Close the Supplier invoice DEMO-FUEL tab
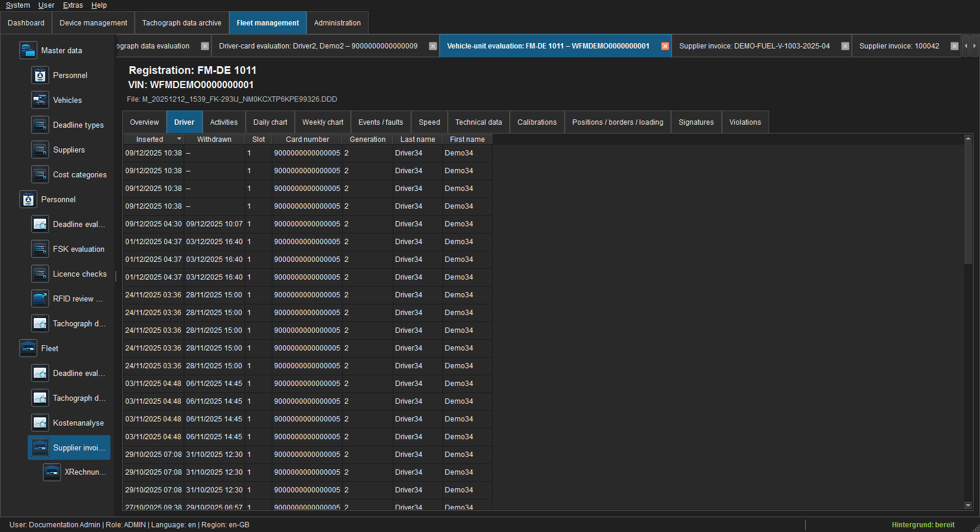 (845, 46)
